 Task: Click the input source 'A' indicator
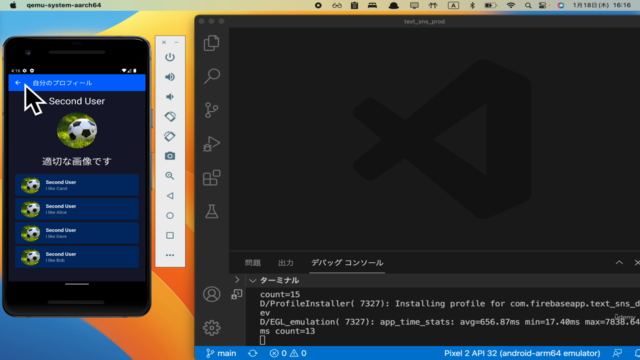453,5
